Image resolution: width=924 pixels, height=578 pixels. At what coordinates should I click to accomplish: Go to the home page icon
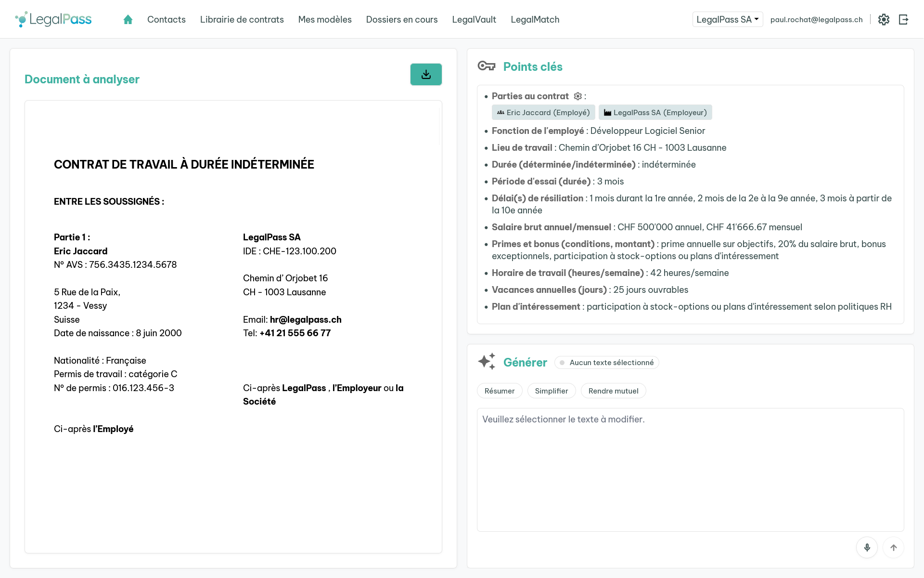[x=128, y=19]
